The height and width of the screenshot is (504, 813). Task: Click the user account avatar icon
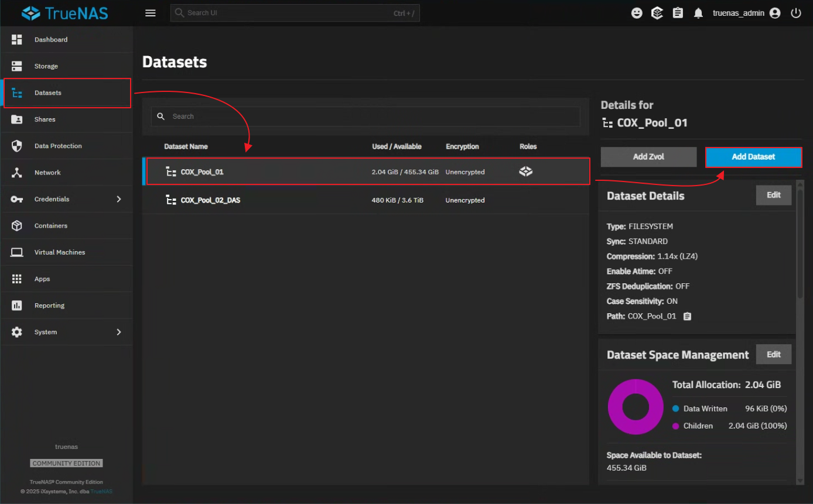tap(775, 13)
